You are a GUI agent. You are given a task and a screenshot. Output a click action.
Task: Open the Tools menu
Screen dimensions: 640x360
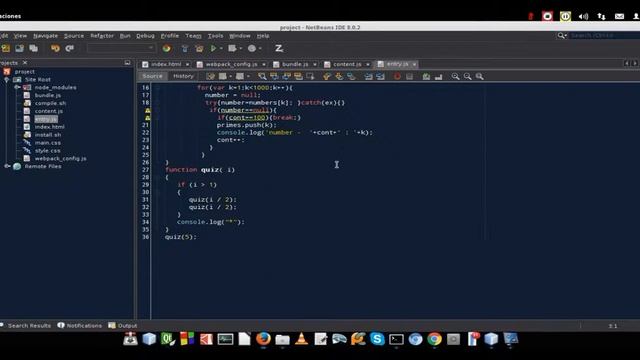tap(216, 36)
